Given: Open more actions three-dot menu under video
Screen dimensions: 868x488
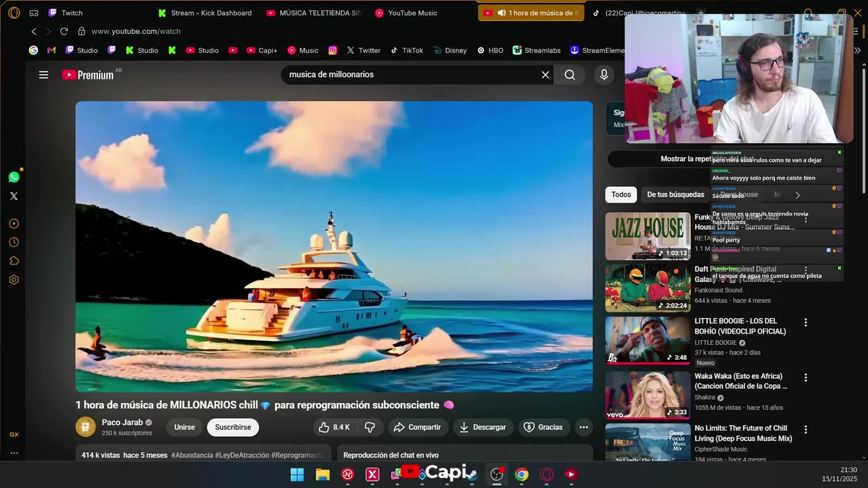Looking at the screenshot, I should click(x=583, y=427).
